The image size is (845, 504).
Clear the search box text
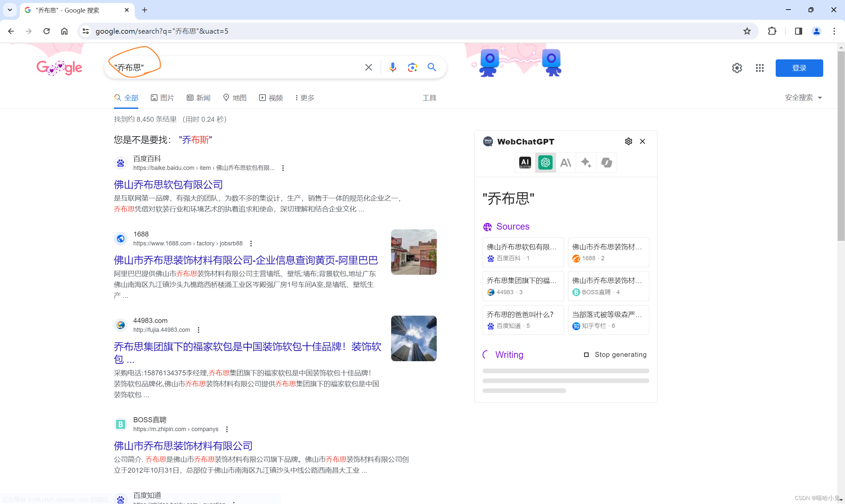369,67
